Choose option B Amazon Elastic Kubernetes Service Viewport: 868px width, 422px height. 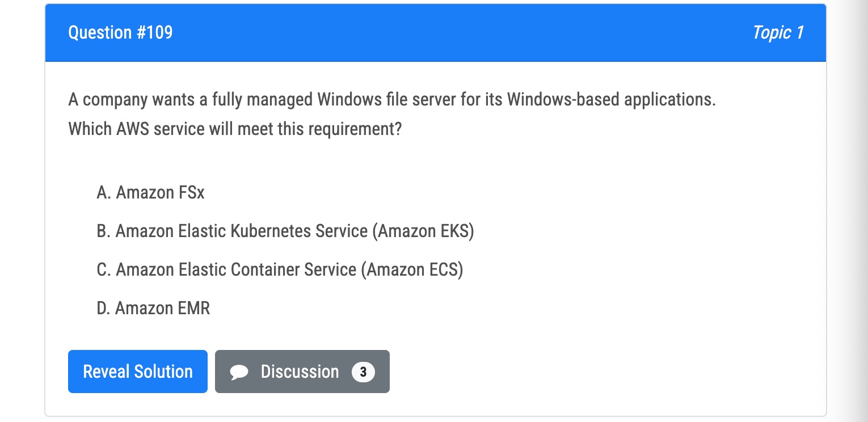pyautogui.click(x=285, y=231)
